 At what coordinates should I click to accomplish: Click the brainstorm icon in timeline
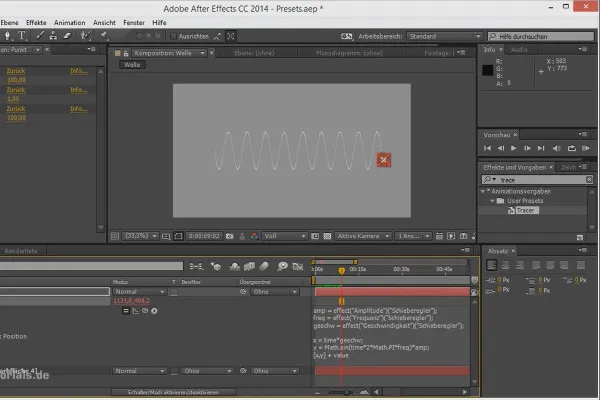[282, 266]
